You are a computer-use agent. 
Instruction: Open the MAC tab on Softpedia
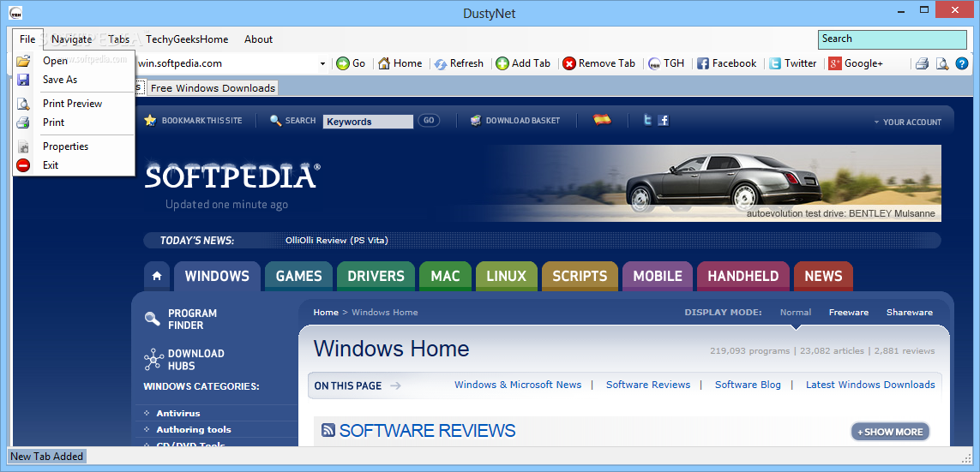coord(446,276)
